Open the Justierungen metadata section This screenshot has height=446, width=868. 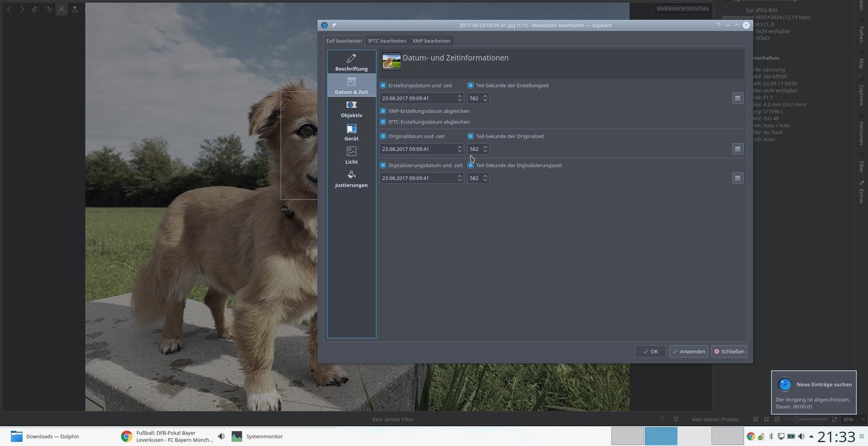tap(351, 179)
